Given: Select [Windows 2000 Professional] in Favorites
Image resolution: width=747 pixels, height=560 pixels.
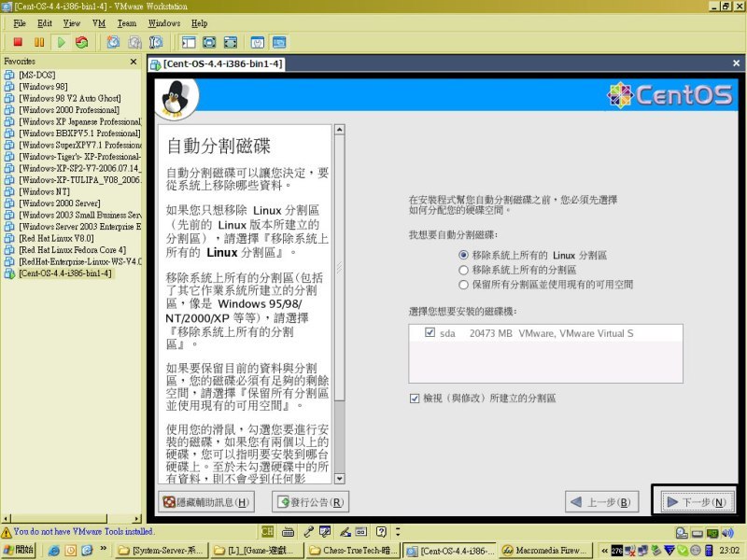Looking at the screenshot, I should coord(69,110).
